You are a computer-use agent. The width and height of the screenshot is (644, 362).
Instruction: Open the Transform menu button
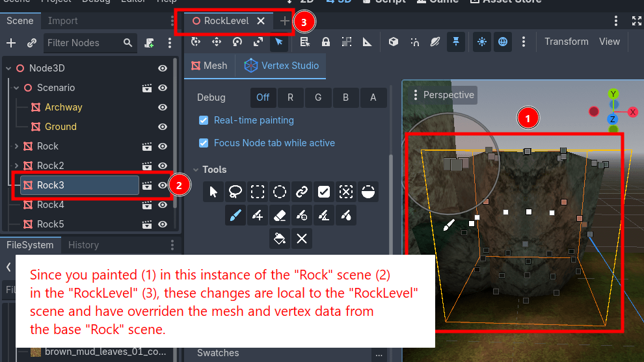[567, 42]
